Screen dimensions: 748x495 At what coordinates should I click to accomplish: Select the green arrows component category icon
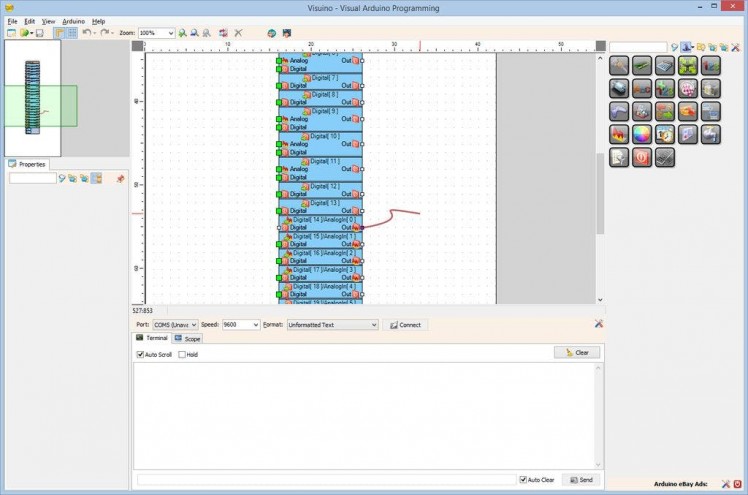(x=688, y=66)
